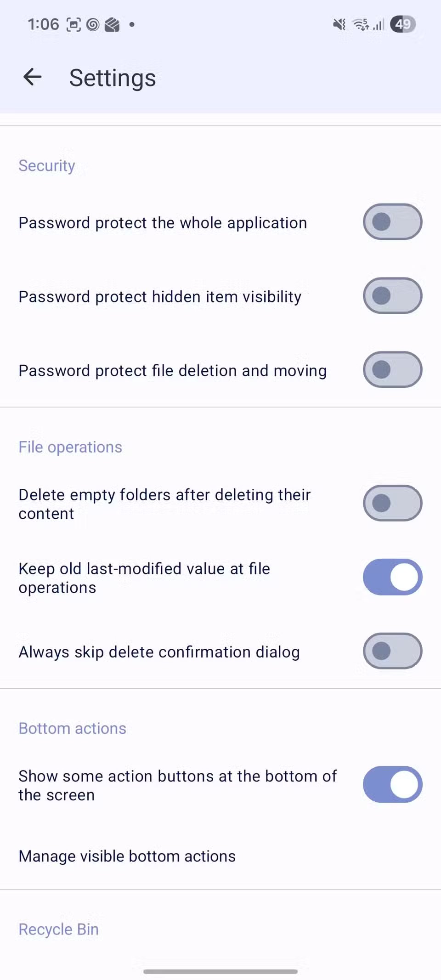
Task: Tap the clock in the status bar
Action: pos(43,24)
